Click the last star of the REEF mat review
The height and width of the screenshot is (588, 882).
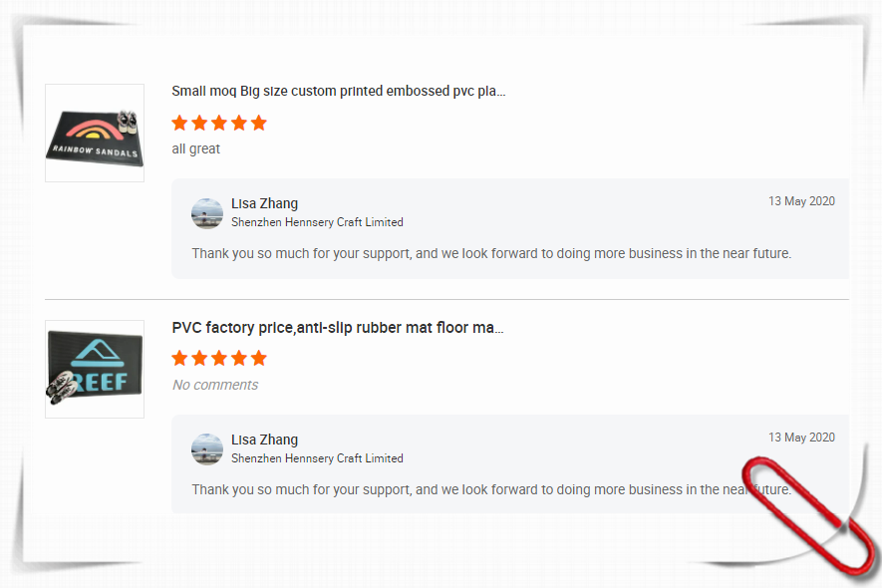[259, 359]
